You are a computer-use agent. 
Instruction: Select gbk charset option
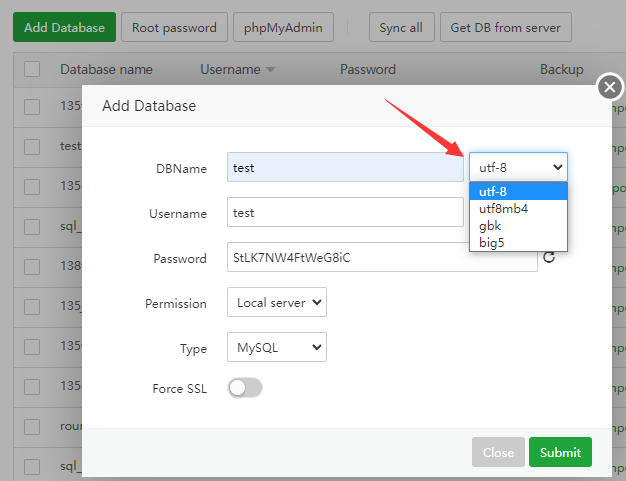coord(491,226)
